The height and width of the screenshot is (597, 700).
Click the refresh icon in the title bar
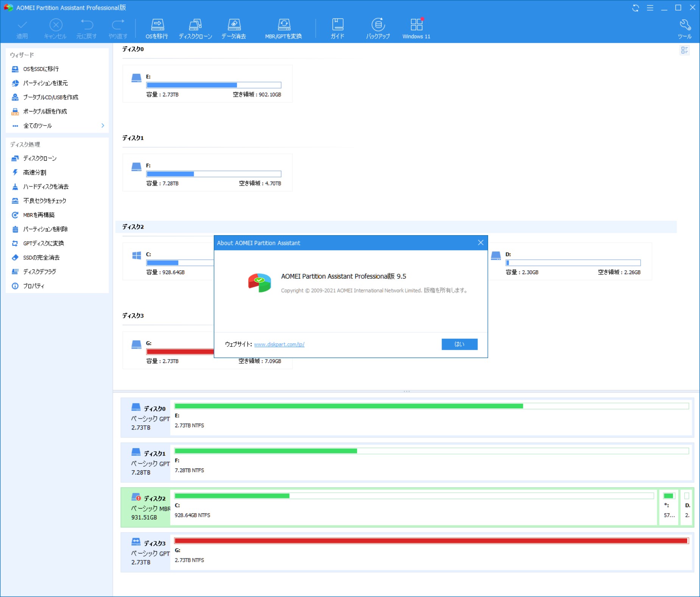636,8
